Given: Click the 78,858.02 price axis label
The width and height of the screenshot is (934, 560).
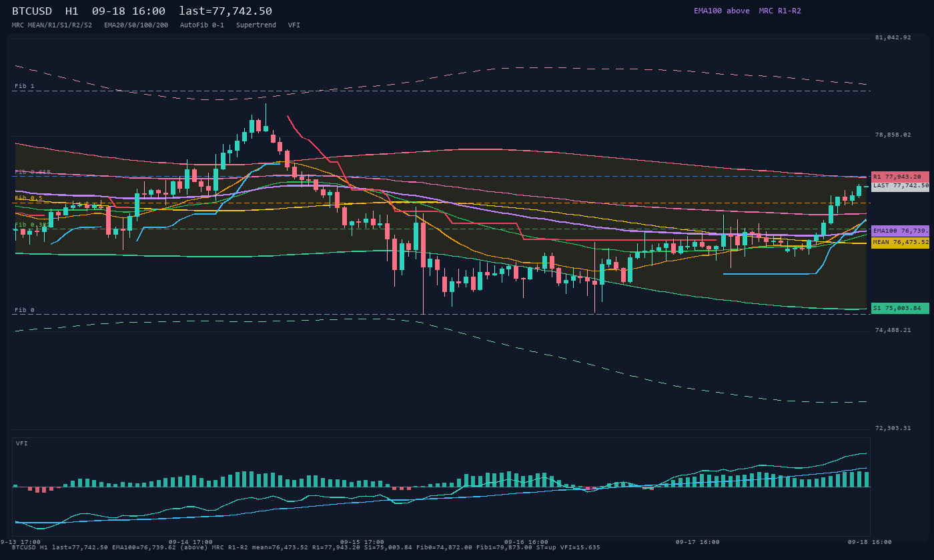Looking at the screenshot, I should [893, 135].
